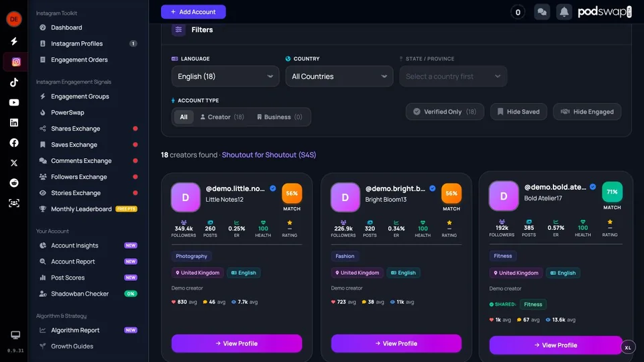Click the D avatar of Bold Atelier17
This screenshot has width=644, height=362.
[x=504, y=196]
